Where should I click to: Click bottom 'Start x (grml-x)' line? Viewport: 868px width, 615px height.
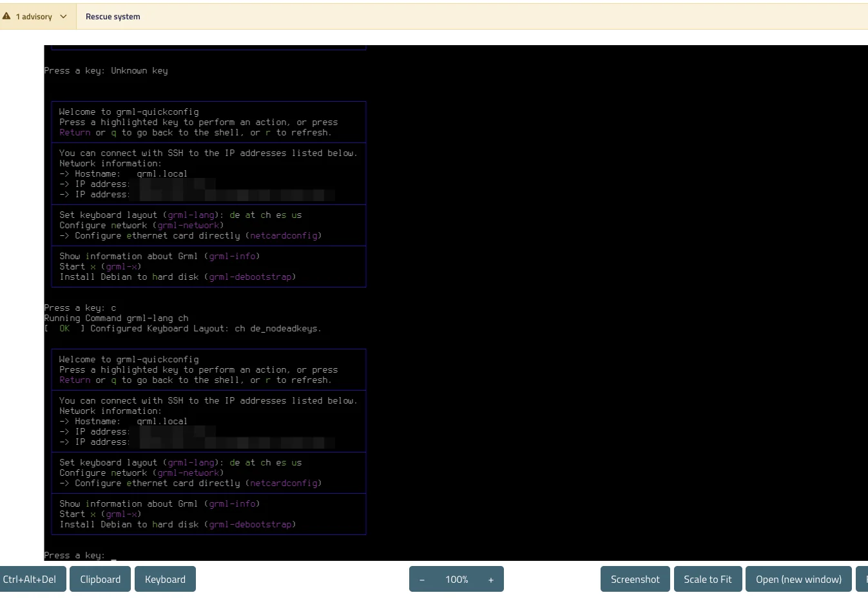[100, 514]
